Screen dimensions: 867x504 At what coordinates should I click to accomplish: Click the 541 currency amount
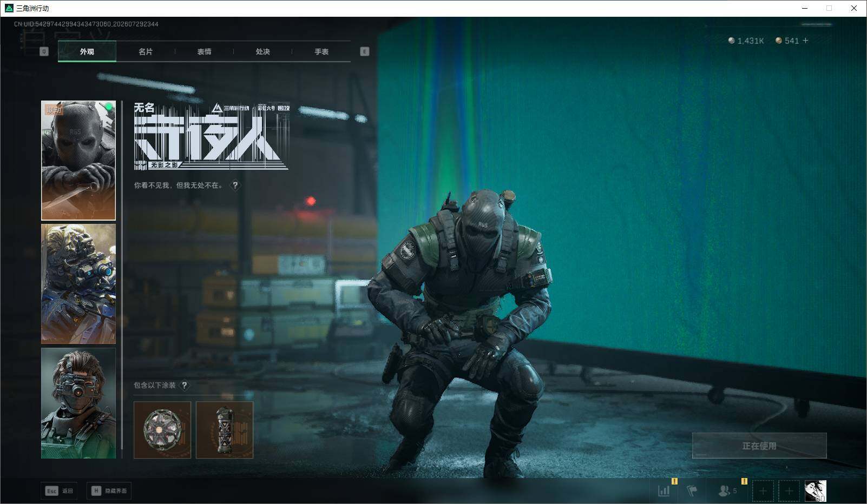click(x=792, y=41)
